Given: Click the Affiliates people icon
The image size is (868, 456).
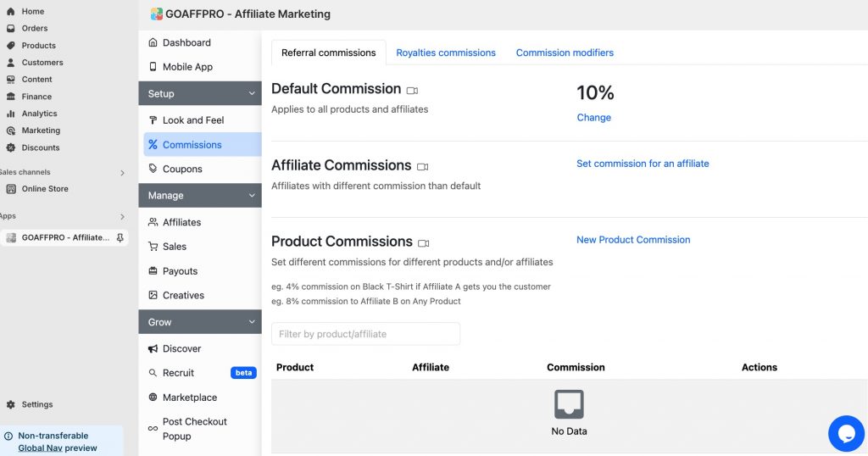Looking at the screenshot, I should [153, 222].
